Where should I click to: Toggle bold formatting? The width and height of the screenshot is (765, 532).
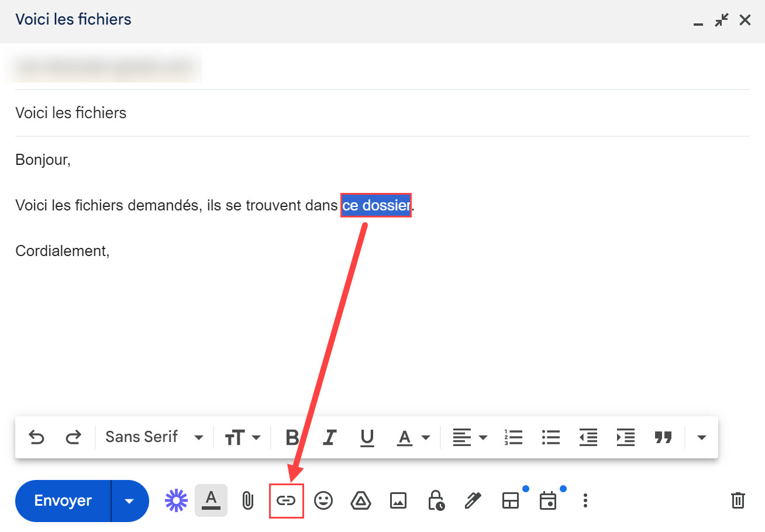(292, 437)
